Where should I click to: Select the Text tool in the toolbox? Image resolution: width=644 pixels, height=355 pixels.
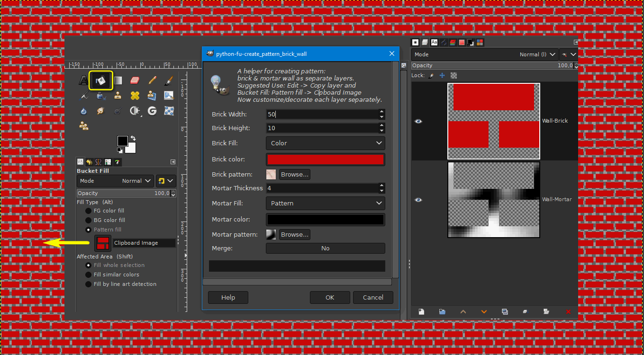84,80
